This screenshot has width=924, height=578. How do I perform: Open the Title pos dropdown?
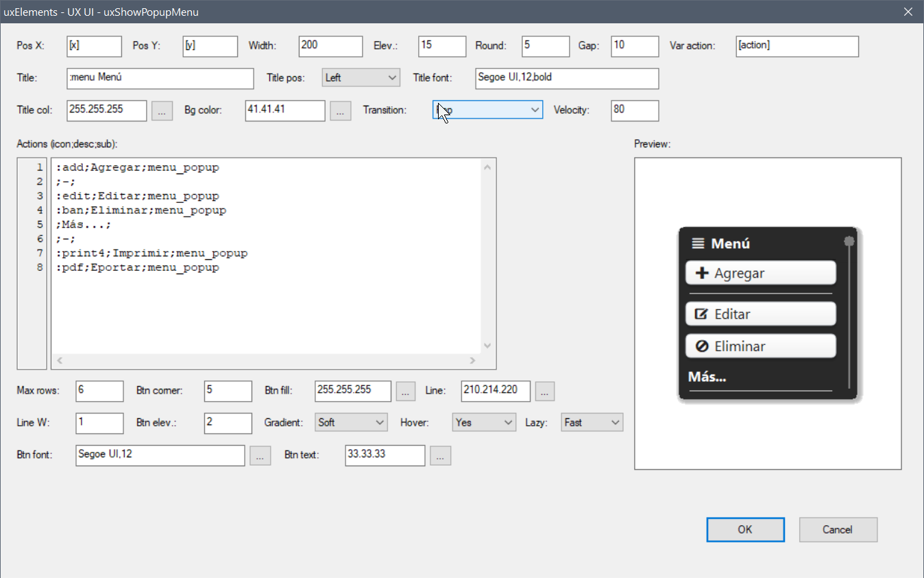point(361,77)
